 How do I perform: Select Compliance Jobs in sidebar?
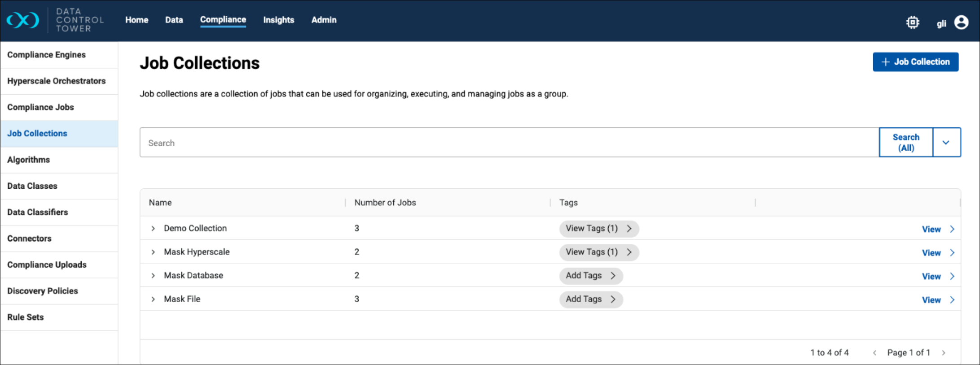point(40,107)
